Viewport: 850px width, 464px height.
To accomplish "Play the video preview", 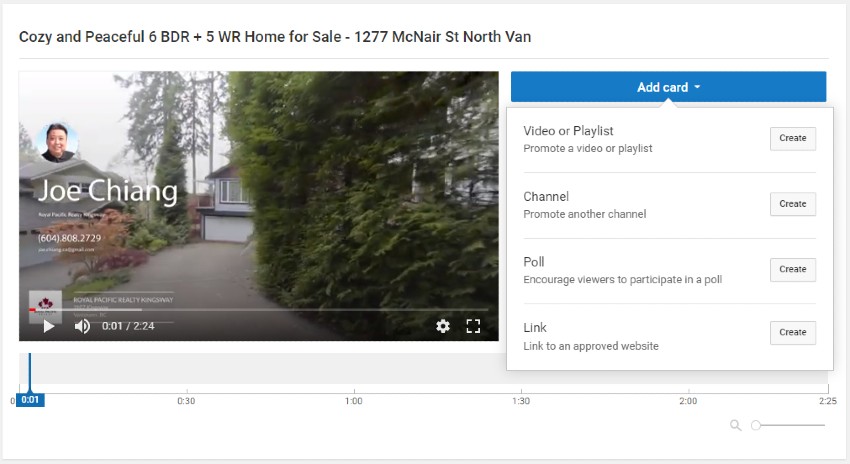I will (49, 326).
